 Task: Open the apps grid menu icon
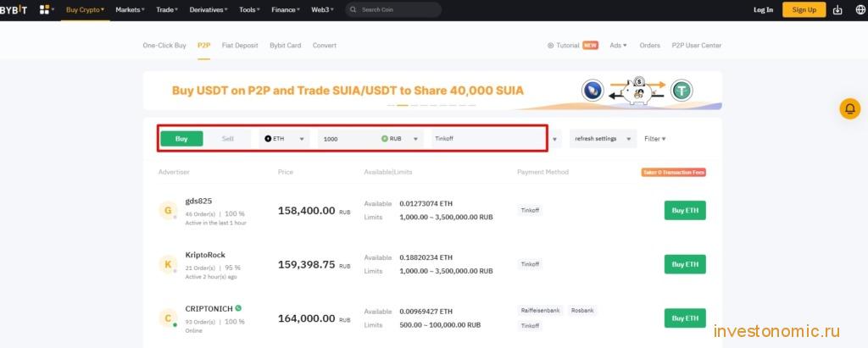(x=44, y=9)
